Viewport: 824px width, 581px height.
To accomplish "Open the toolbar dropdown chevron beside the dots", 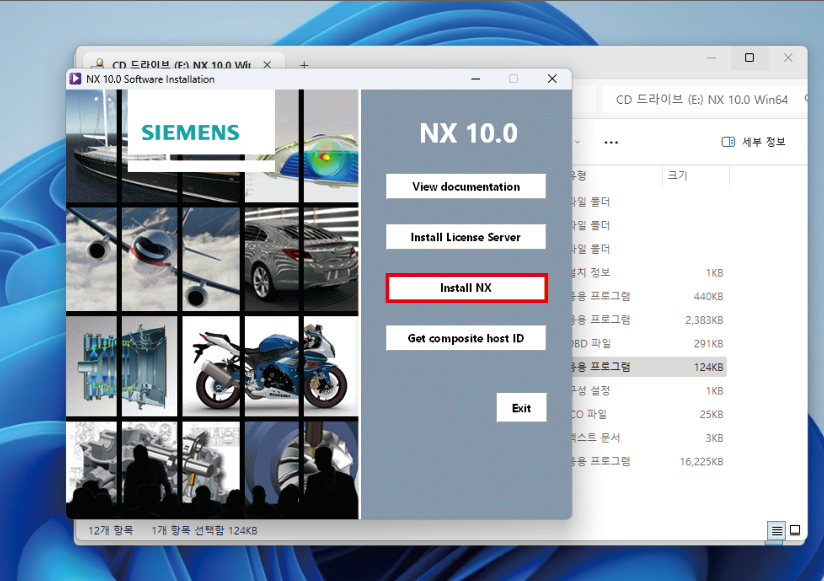I will [578, 142].
